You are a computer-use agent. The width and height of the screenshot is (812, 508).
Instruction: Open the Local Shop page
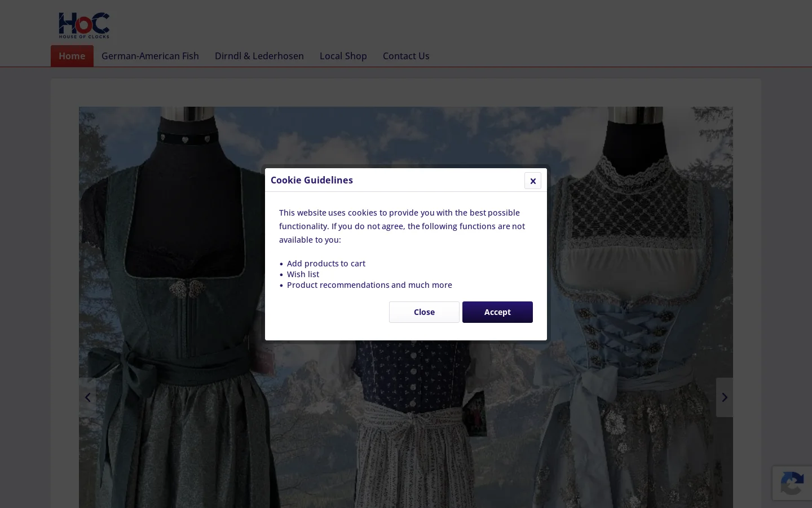pos(343,56)
